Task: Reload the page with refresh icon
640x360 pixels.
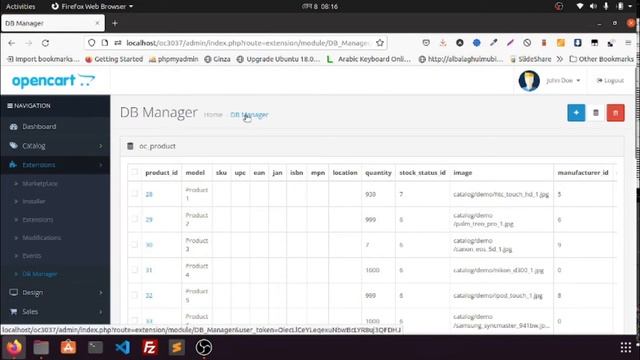Action: (x=45, y=43)
